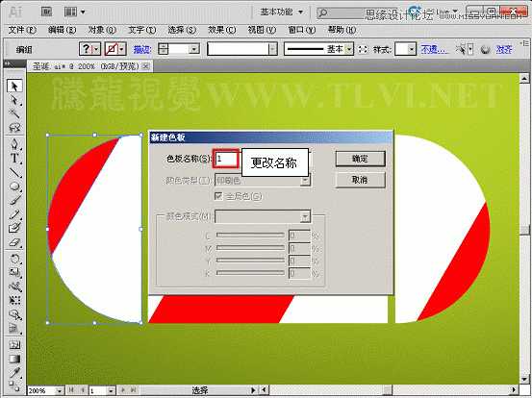This screenshot has height=398, width=532.
Task: Open the stroke weight dropdown
Action: [x=193, y=49]
